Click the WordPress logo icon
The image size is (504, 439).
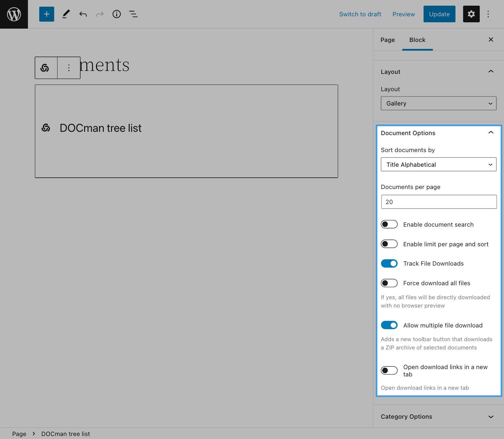coord(14,14)
